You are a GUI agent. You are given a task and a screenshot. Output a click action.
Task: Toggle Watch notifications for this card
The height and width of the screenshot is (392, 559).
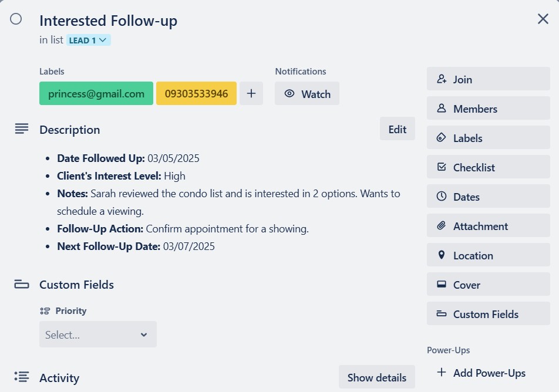click(307, 94)
